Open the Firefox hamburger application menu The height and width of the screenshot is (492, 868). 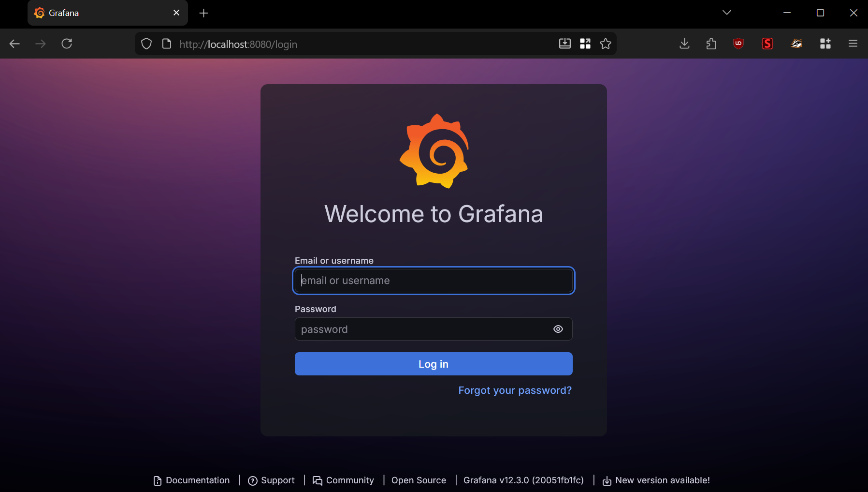coord(853,44)
